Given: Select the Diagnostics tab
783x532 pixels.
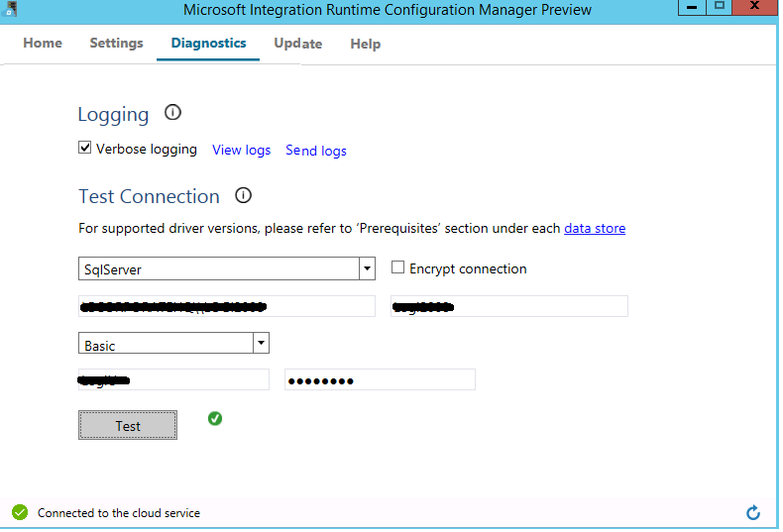Looking at the screenshot, I should 208,44.
